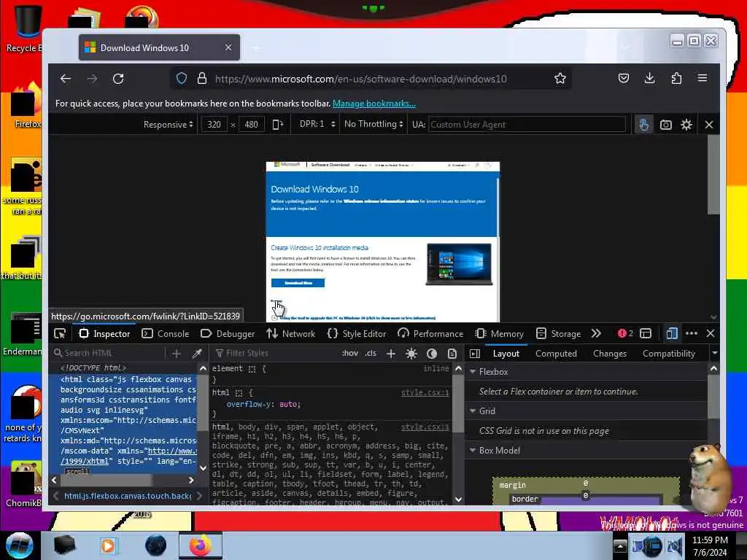747x560 pixels.
Task: Open the DPR dropdown
Action: point(317,124)
